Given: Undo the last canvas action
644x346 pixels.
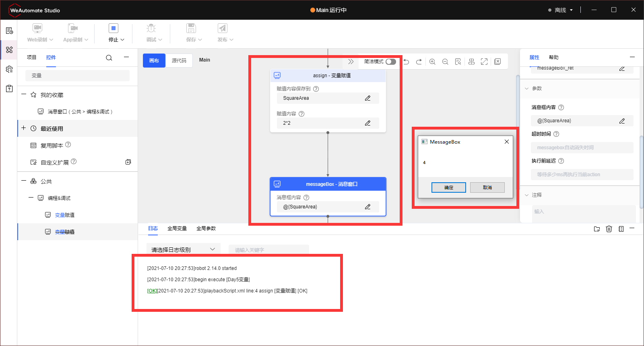Looking at the screenshot, I should pyautogui.click(x=407, y=62).
